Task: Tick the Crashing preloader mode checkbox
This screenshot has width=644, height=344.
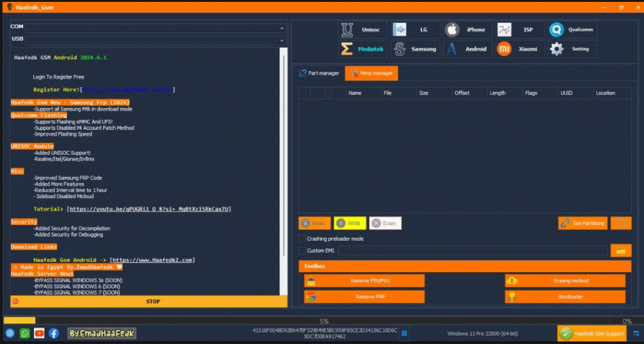Action: 303,238
